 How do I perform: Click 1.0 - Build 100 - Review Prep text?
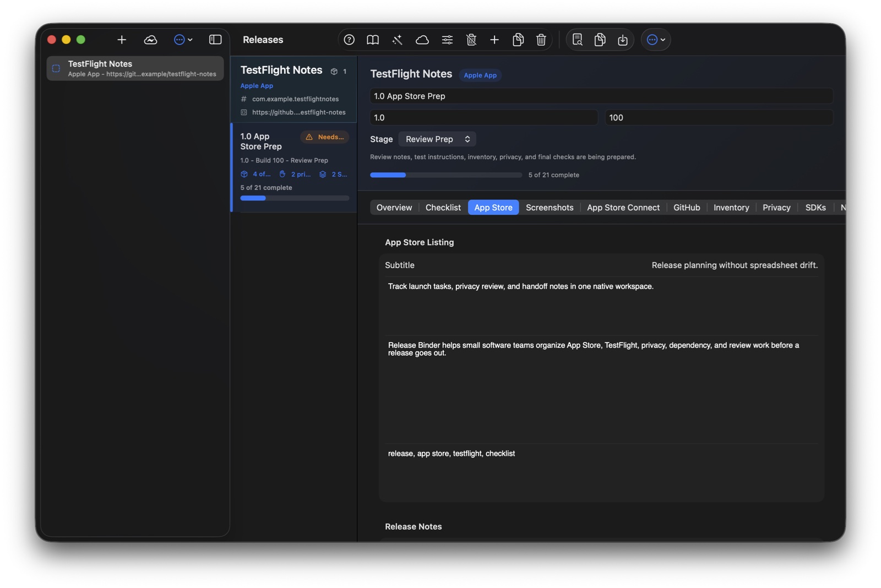pyautogui.click(x=284, y=161)
